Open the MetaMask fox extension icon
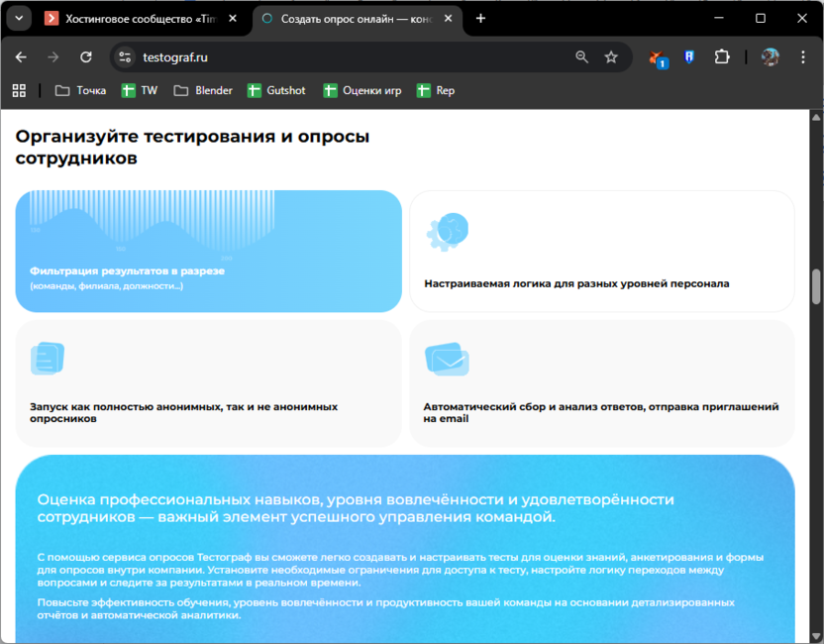This screenshot has width=824, height=644. coord(655,57)
